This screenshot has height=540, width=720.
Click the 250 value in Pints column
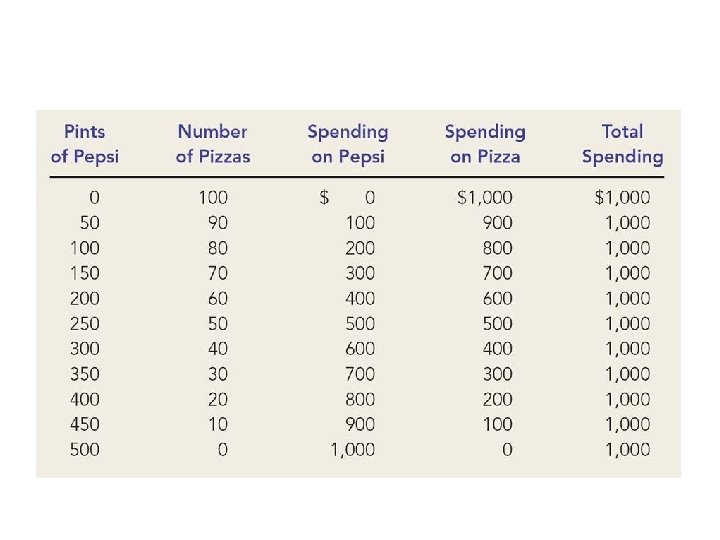[x=85, y=323]
